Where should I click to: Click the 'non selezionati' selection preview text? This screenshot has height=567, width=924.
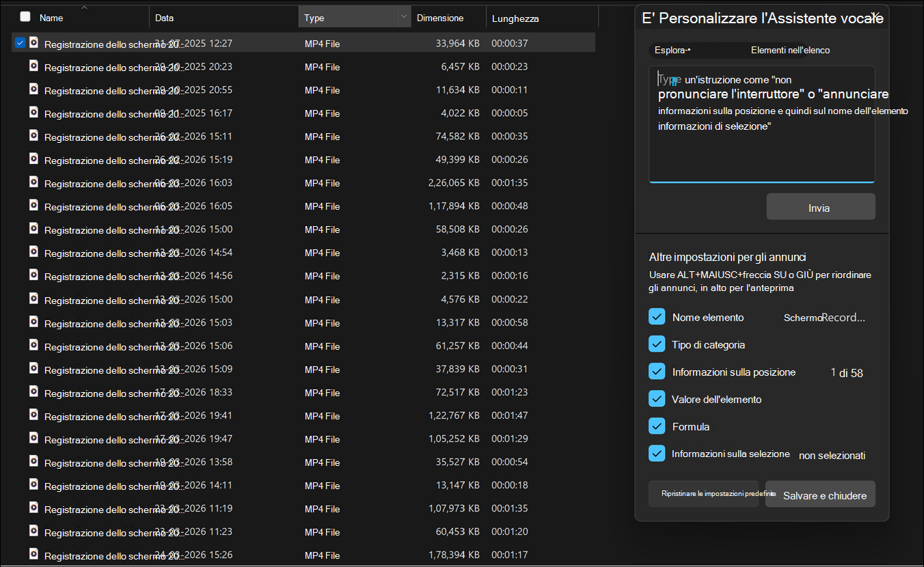pos(832,455)
